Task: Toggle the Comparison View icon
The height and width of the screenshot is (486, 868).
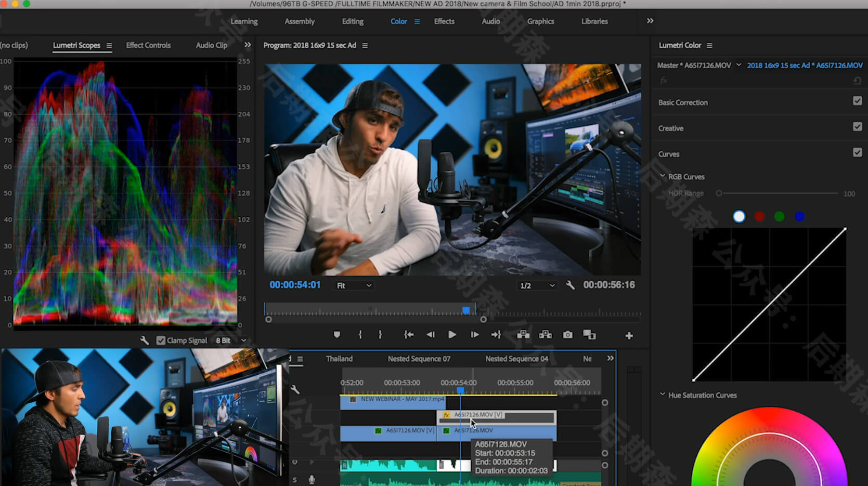Action: [589, 335]
